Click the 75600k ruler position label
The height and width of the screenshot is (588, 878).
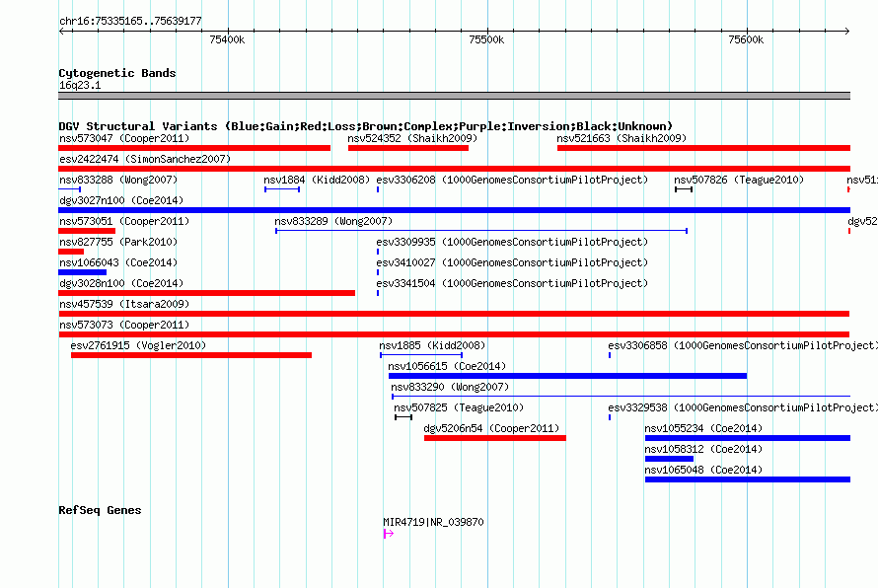pos(746,39)
